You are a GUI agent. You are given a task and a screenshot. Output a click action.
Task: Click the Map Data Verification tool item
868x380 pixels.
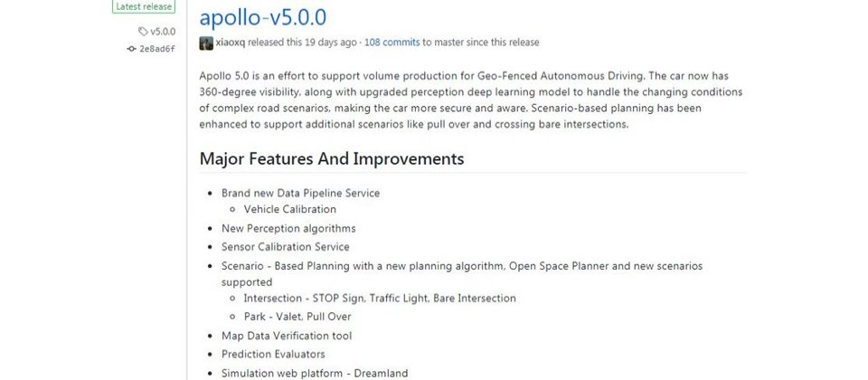(287, 336)
